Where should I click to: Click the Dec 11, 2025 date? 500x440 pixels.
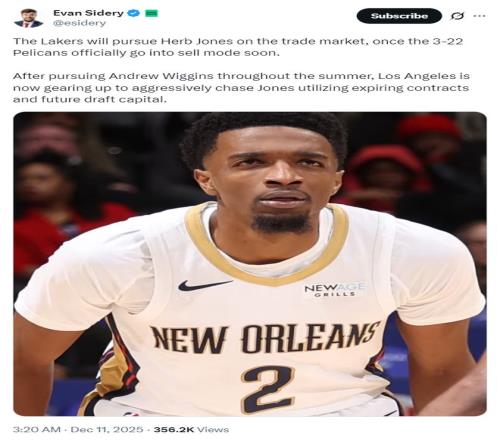[107, 429]
